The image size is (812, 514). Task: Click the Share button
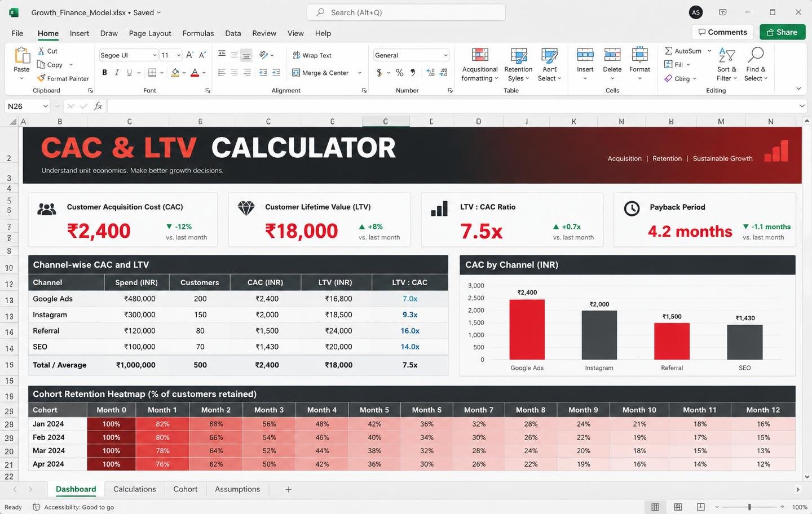click(x=782, y=32)
